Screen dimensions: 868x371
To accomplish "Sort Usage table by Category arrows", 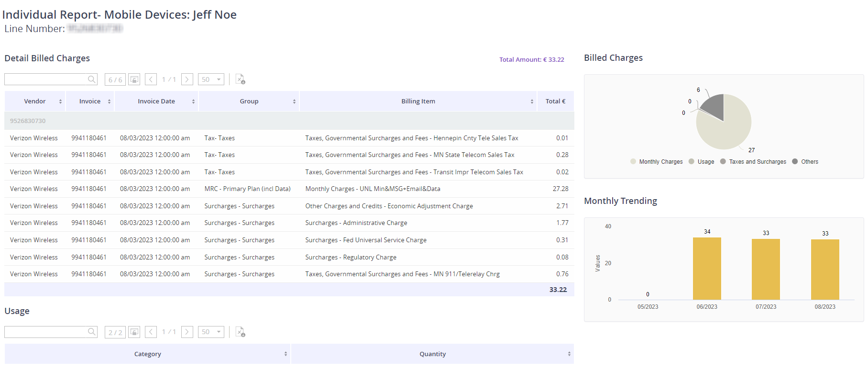I will [286, 354].
